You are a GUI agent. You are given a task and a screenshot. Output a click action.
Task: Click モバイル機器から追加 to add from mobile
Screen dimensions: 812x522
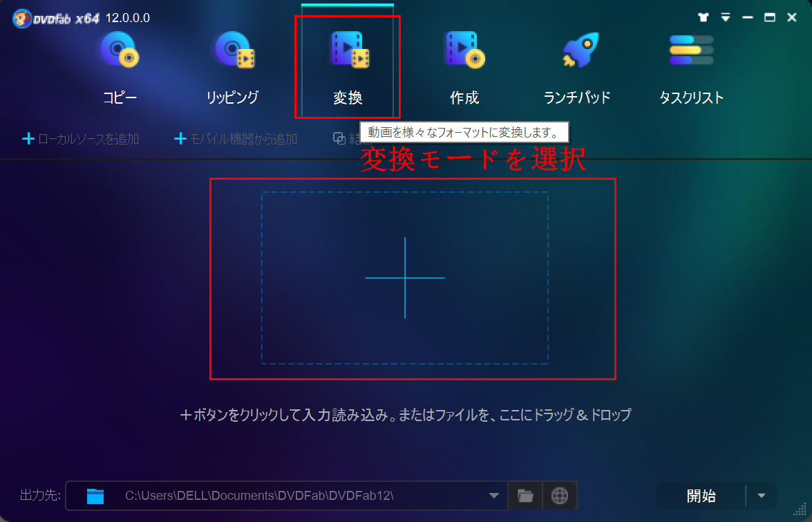coord(236,139)
